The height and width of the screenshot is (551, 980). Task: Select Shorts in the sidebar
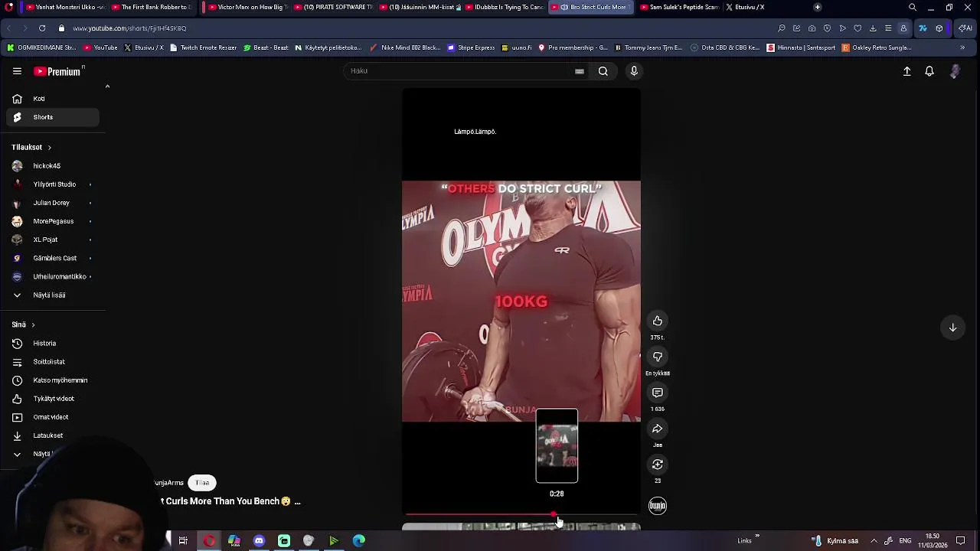tap(53, 117)
